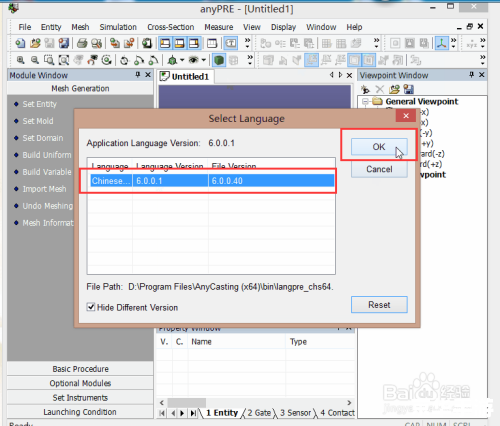Toggle the XYZ axis triad icon
This screenshot has height=426, width=500.
click(442, 43)
